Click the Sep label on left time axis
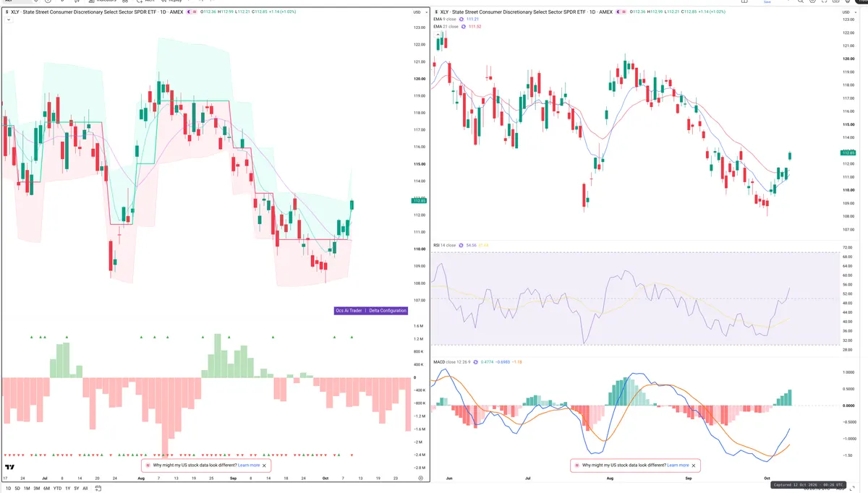Image resolution: width=868 pixels, height=493 pixels. (x=233, y=479)
